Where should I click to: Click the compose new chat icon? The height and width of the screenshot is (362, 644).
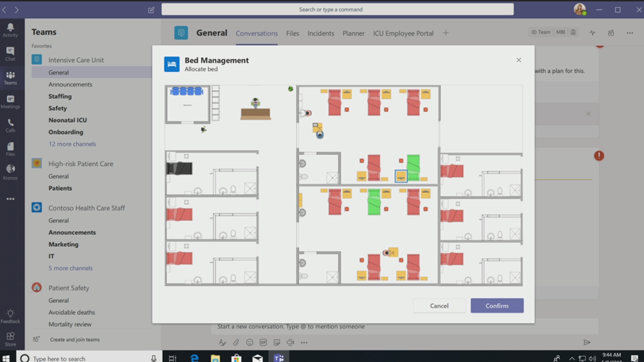(151, 9)
